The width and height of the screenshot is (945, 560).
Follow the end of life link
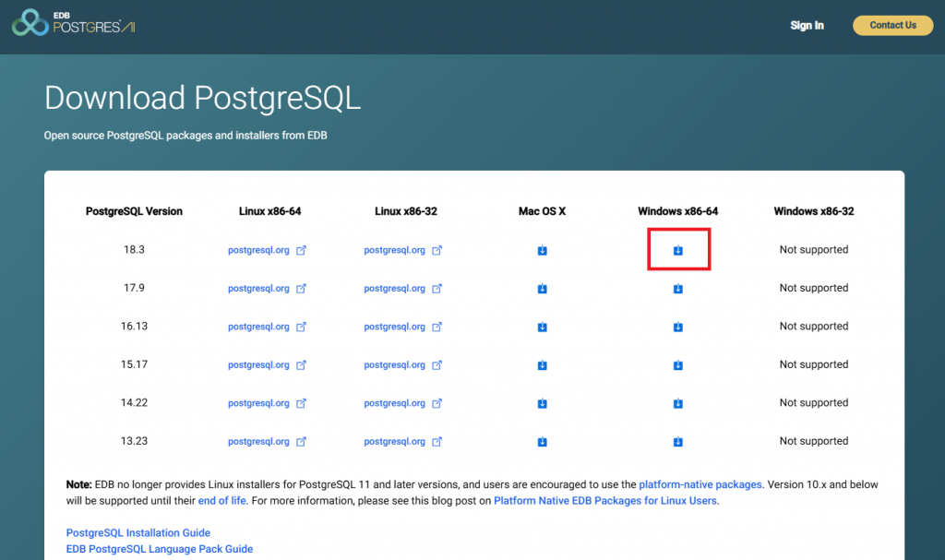click(x=221, y=501)
